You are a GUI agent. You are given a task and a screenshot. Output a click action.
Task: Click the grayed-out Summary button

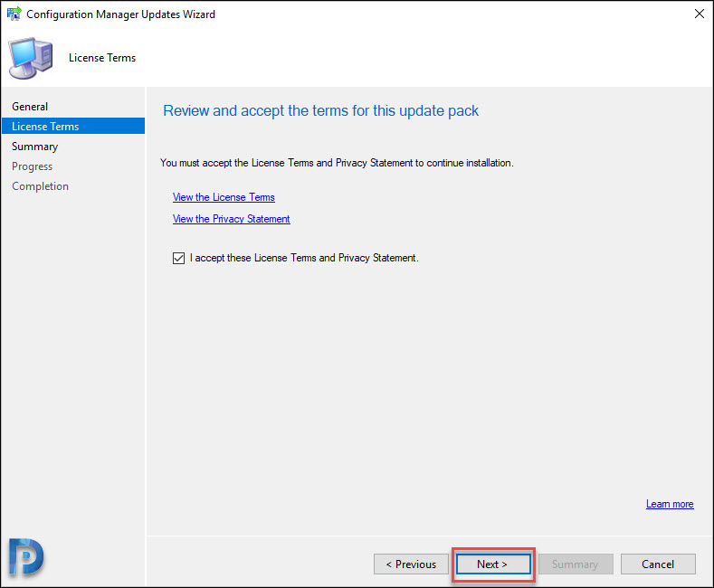(576, 564)
